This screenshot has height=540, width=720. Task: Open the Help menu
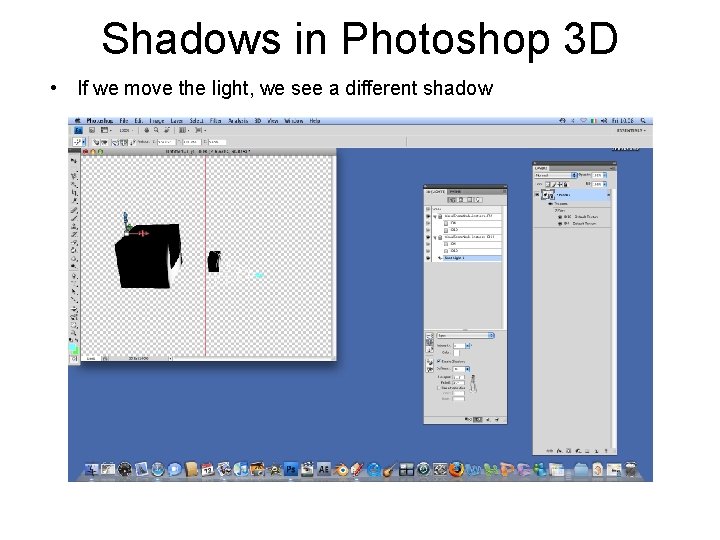315,121
